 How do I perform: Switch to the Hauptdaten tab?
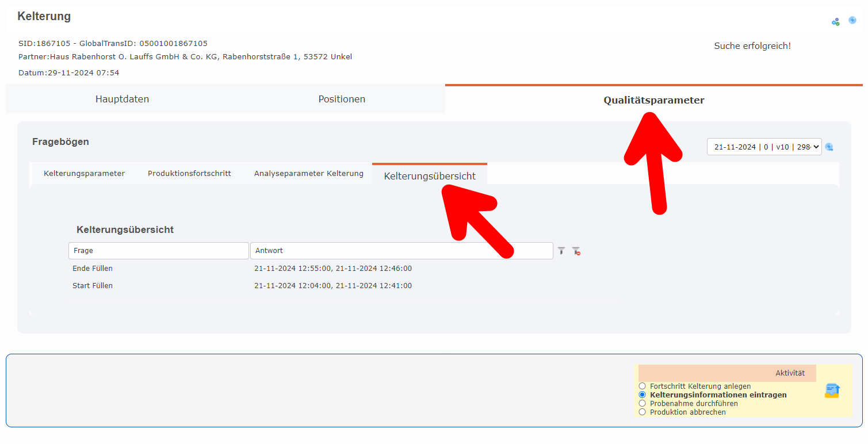122,98
